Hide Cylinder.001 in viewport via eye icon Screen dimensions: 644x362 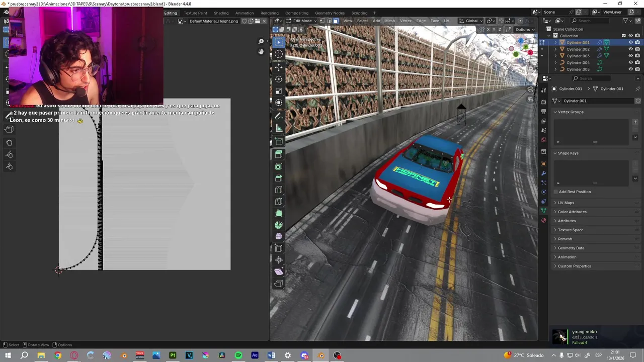point(630,43)
